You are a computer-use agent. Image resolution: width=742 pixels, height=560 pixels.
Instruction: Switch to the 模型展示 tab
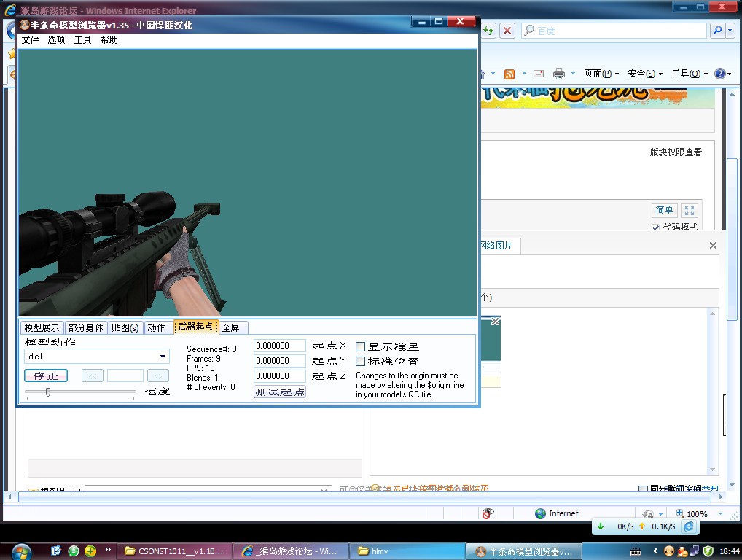point(42,327)
